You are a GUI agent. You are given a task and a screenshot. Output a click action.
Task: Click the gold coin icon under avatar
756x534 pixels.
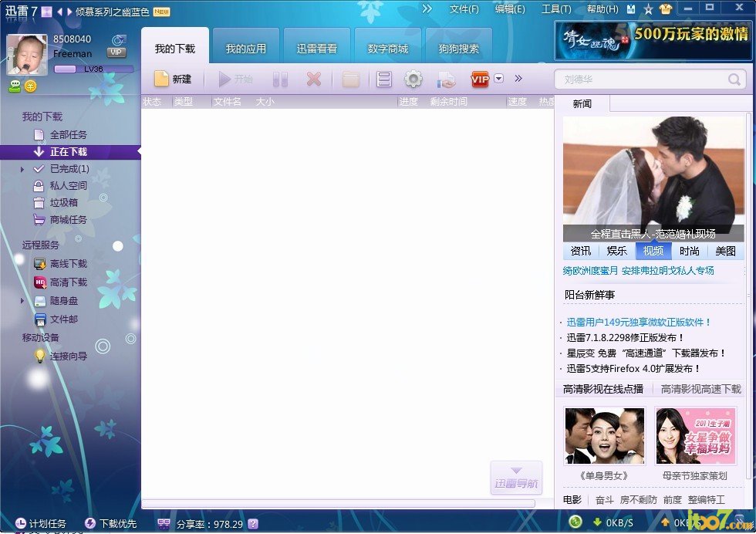pos(30,86)
